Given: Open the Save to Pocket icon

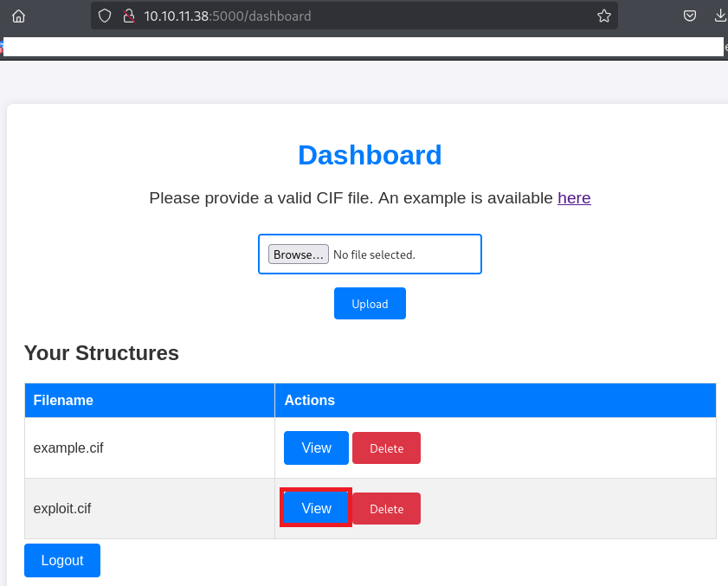Looking at the screenshot, I should (x=690, y=16).
